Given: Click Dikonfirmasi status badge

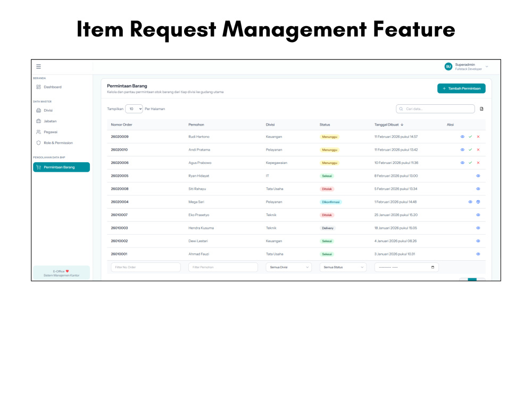Looking at the screenshot, I should tap(330, 202).
